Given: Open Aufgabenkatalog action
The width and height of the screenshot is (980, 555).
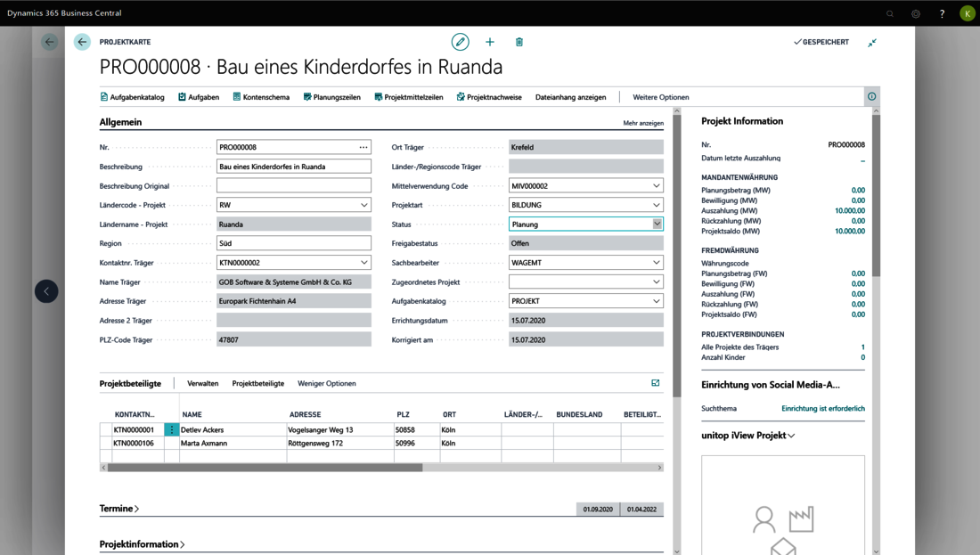Looking at the screenshot, I should [133, 97].
